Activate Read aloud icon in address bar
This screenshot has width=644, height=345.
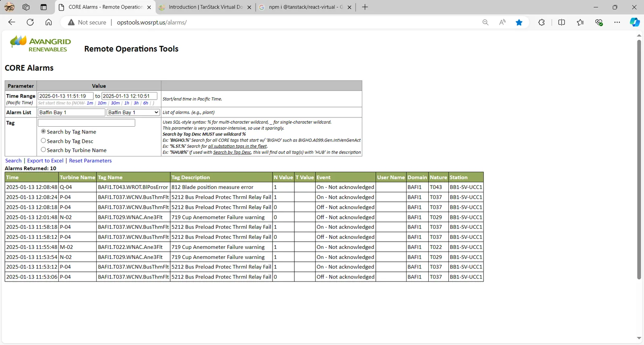[x=502, y=23]
